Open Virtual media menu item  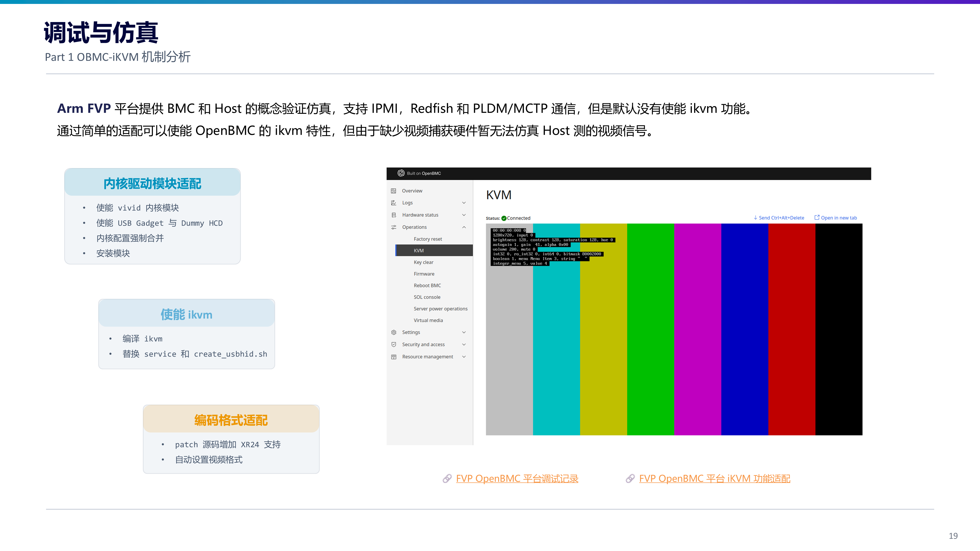click(428, 321)
